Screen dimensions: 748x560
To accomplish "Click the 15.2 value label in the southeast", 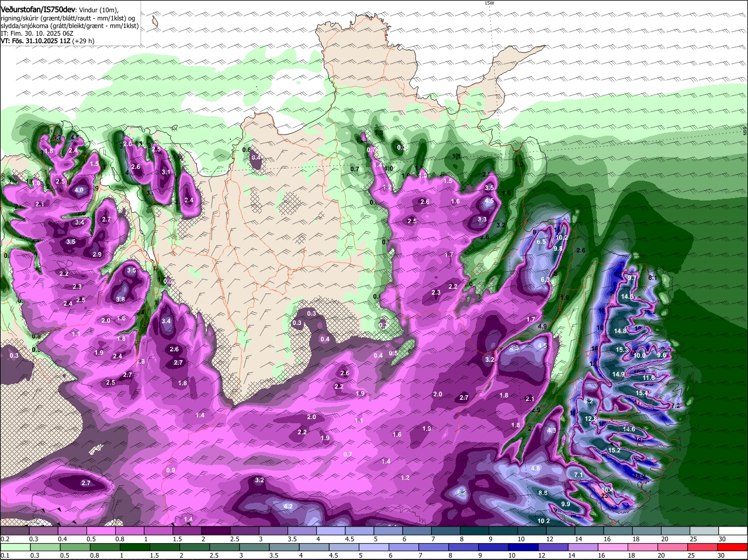I will [614, 451].
